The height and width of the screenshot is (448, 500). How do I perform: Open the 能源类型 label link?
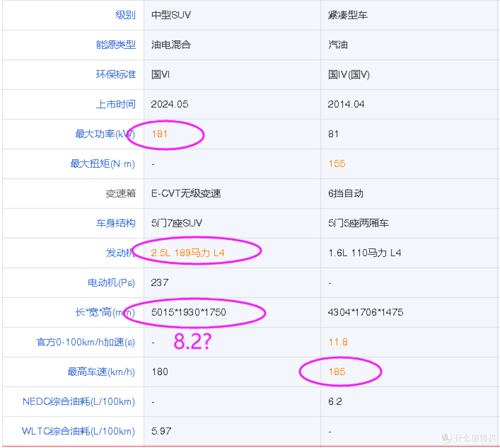tap(116, 44)
